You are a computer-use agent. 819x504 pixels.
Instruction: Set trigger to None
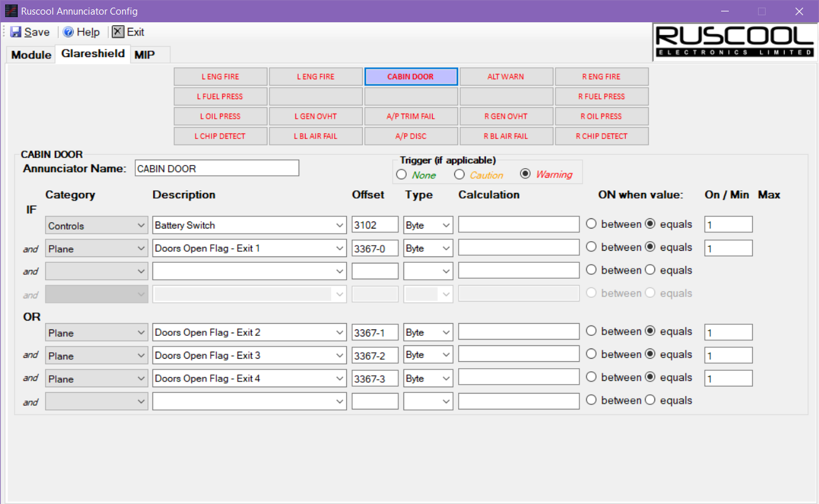[402, 175]
